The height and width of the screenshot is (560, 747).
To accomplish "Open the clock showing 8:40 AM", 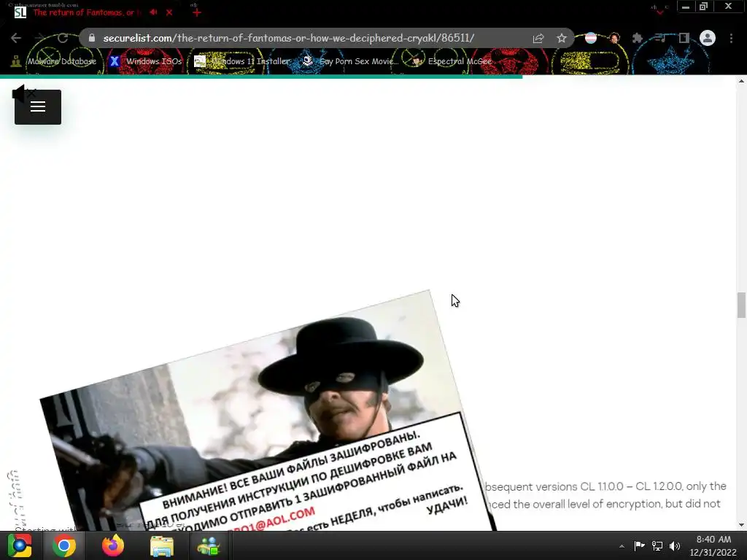I will [713, 545].
